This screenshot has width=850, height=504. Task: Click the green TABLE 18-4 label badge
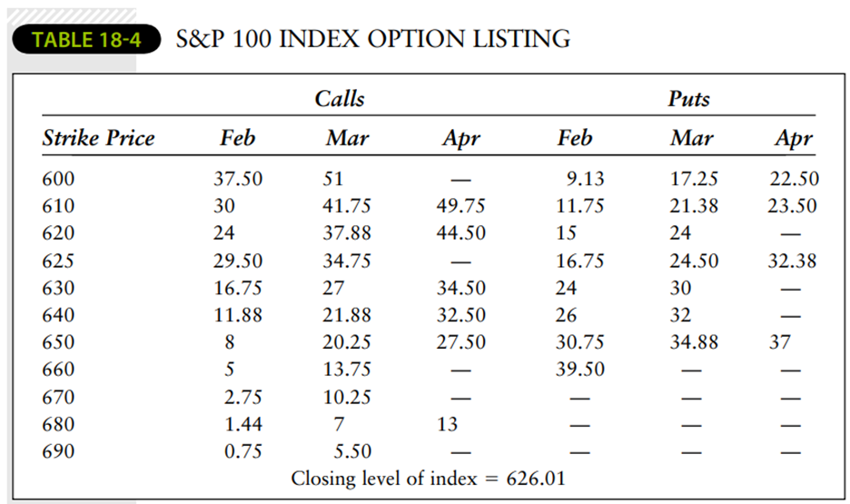tap(84, 39)
